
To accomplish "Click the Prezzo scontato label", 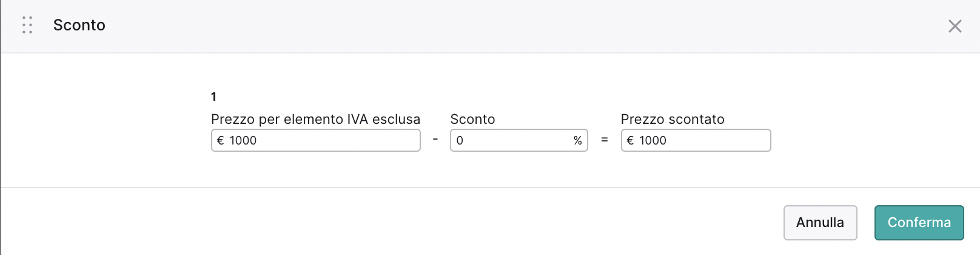I will (673, 119).
